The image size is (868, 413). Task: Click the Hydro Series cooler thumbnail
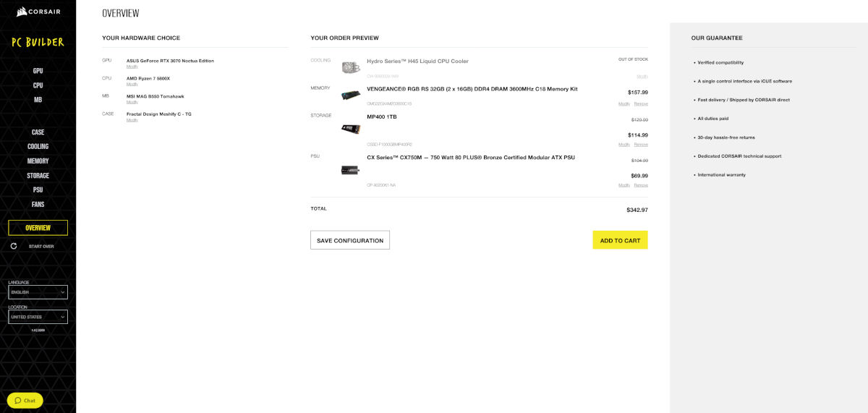pos(351,68)
